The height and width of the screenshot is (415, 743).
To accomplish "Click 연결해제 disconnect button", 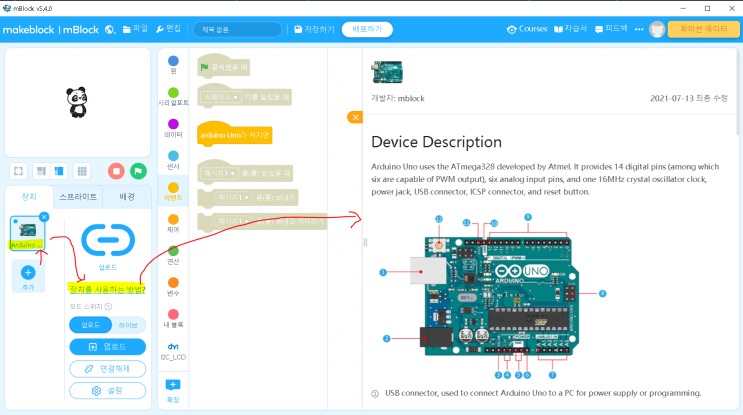I will pos(108,369).
